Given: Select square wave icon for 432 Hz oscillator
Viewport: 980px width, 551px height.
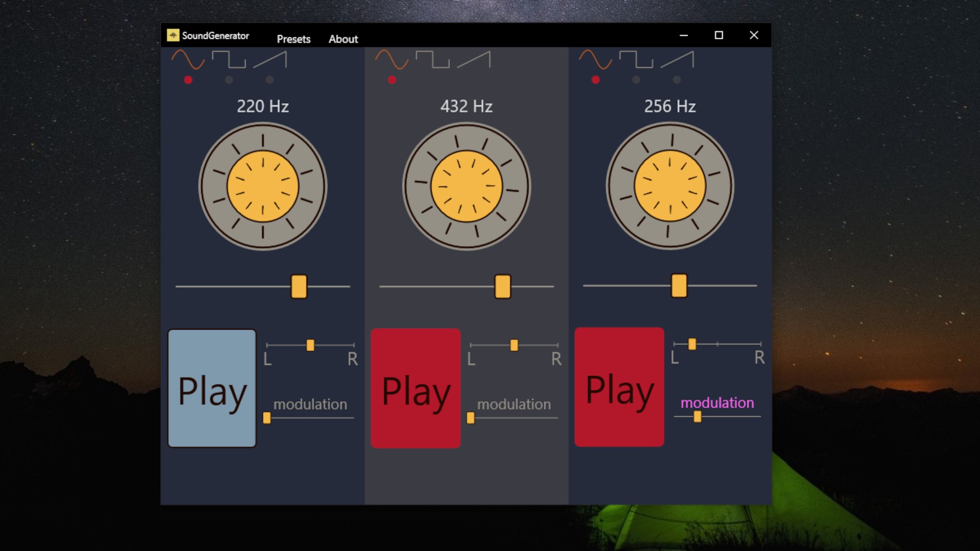Looking at the screenshot, I should tap(432, 60).
